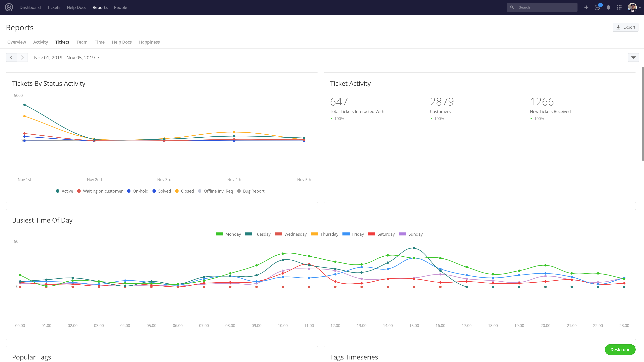This screenshot has height=362, width=644.
Task: Click the Export button
Action: (x=625, y=27)
